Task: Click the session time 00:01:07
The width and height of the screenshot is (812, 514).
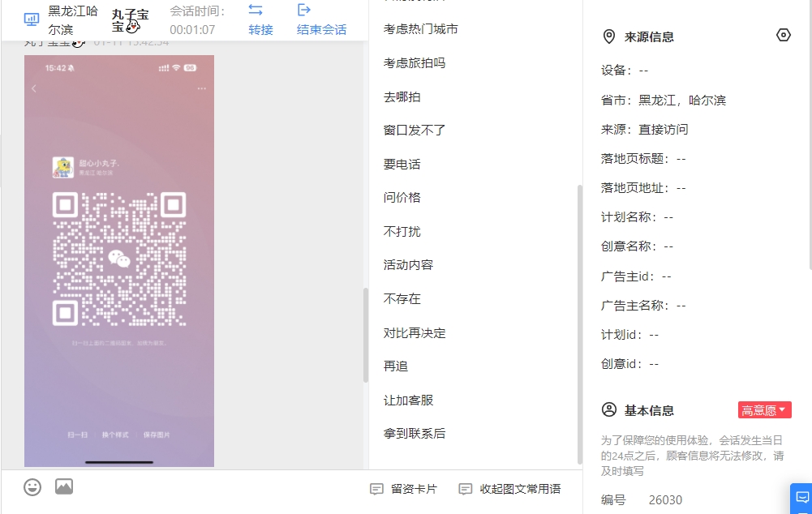Action: pos(192,30)
